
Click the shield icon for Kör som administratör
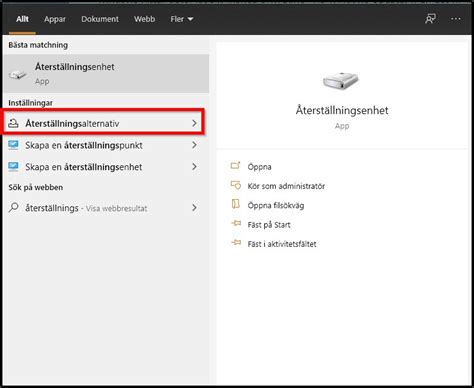click(236, 185)
